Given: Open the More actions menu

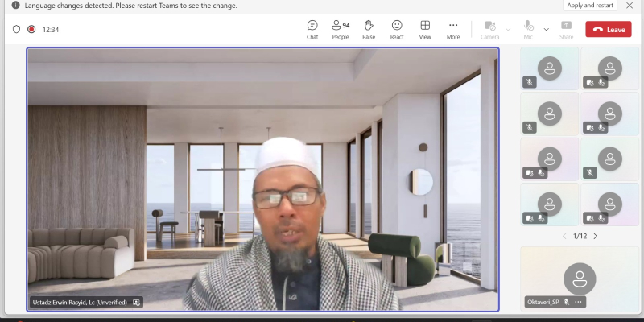Looking at the screenshot, I should click(453, 30).
